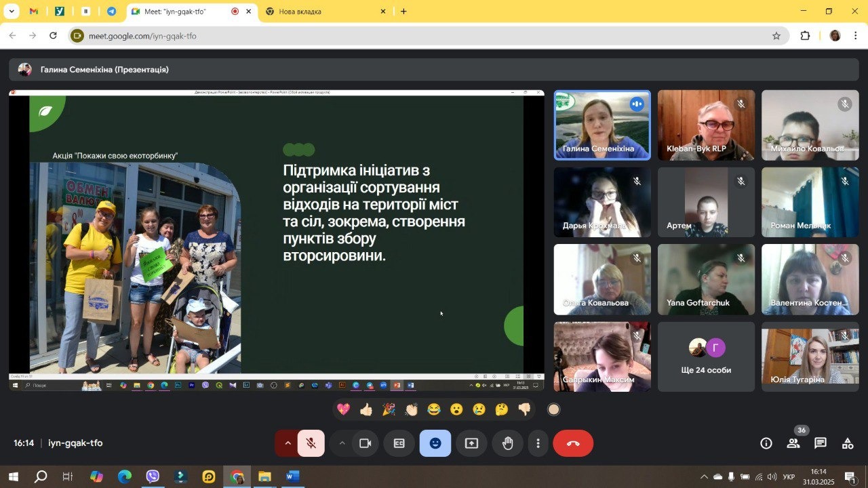
Task: Leave the call with the red button
Action: point(573,443)
